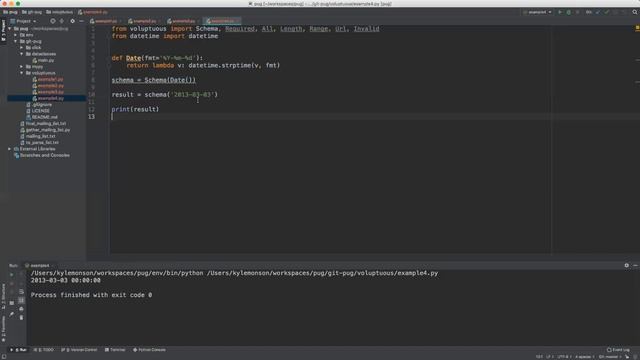Screen dimensions: 640x360
Task: Hide the Run tool window
Action: [635, 265]
